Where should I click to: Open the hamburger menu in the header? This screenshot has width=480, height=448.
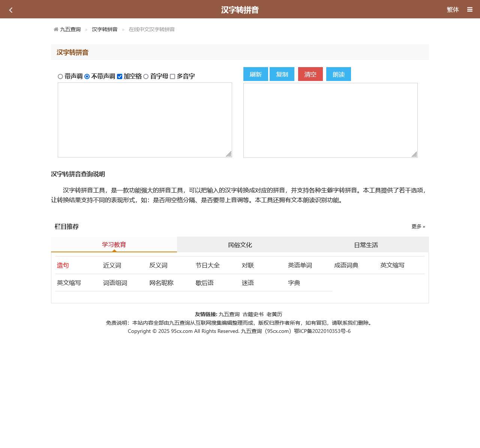coord(470,10)
